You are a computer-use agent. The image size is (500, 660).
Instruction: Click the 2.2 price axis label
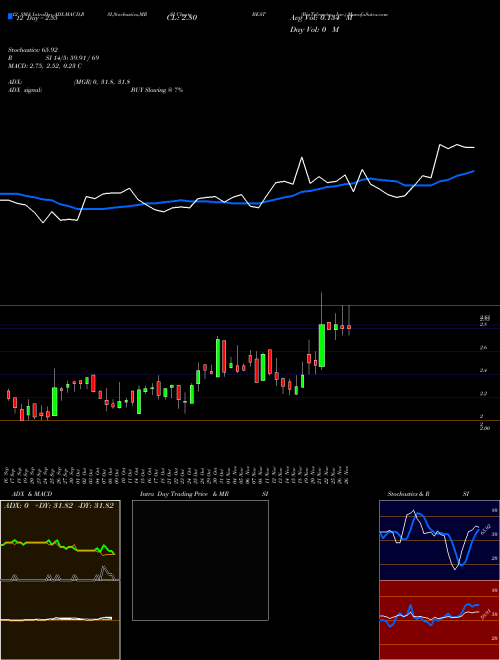(483, 394)
